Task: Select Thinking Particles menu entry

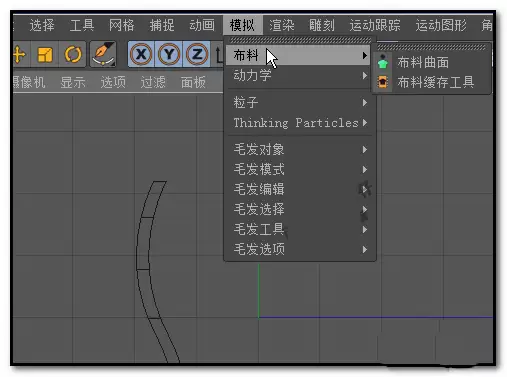Action: (x=299, y=123)
